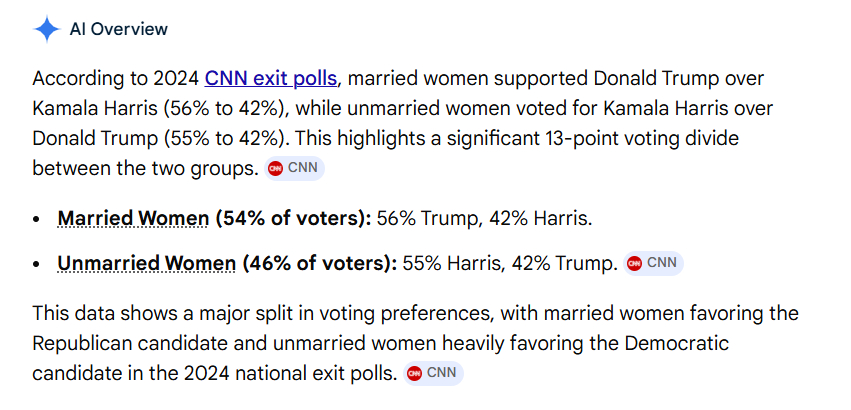Click the underlined "Married Women" bullet term
Image resolution: width=851 pixels, height=410 pixels.
pos(132,218)
